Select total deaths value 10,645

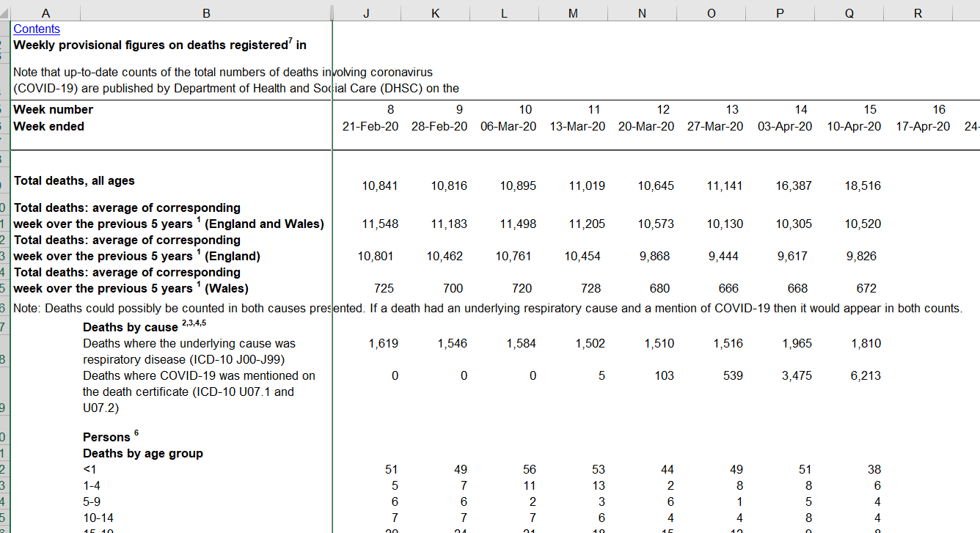tap(656, 186)
